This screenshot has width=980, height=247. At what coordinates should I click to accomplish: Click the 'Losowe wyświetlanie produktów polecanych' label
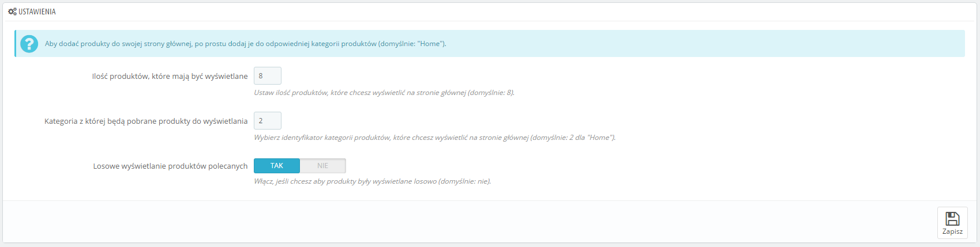coord(170,166)
